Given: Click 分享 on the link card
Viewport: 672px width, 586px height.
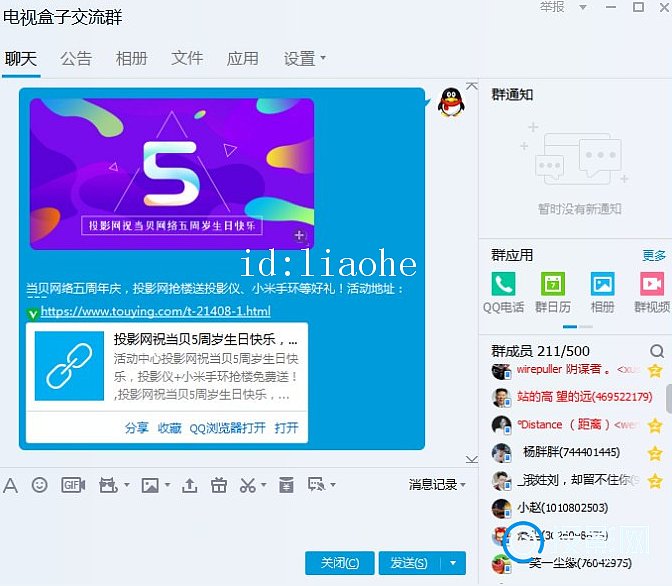Looking at the screenshot, I should click(x=136, y=427).
